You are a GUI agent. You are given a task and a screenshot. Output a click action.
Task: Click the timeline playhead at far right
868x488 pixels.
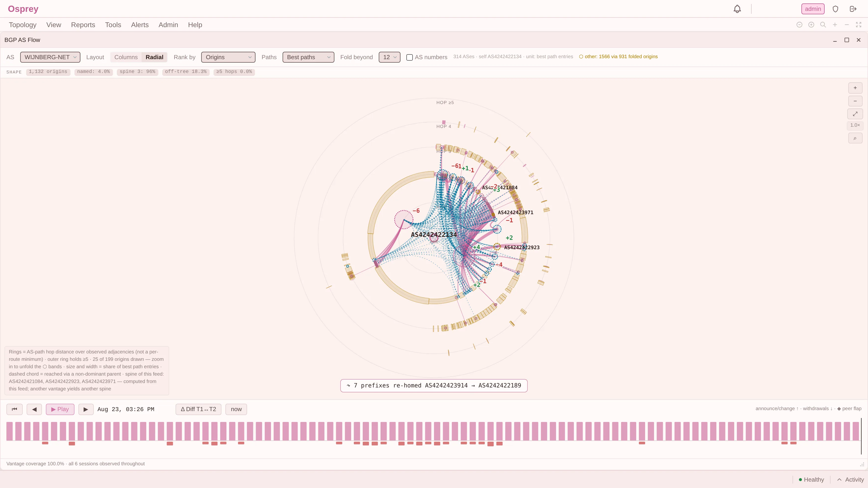[861, 436]
